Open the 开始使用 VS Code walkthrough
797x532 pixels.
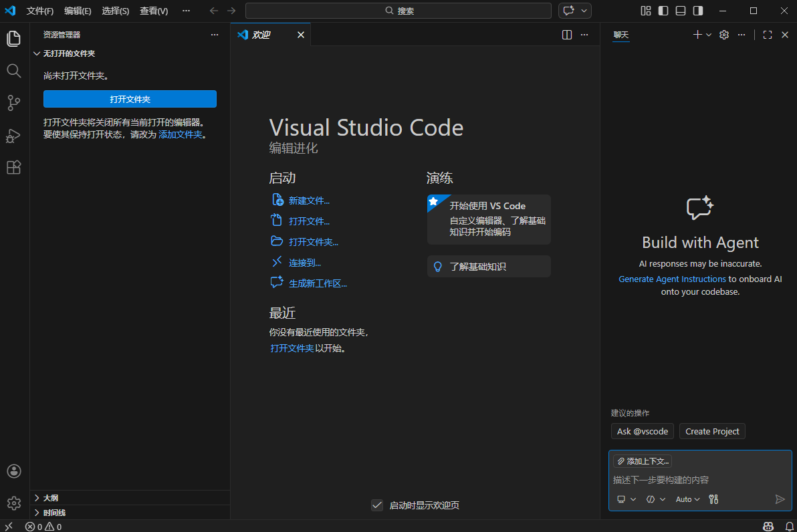coord(489,219)
